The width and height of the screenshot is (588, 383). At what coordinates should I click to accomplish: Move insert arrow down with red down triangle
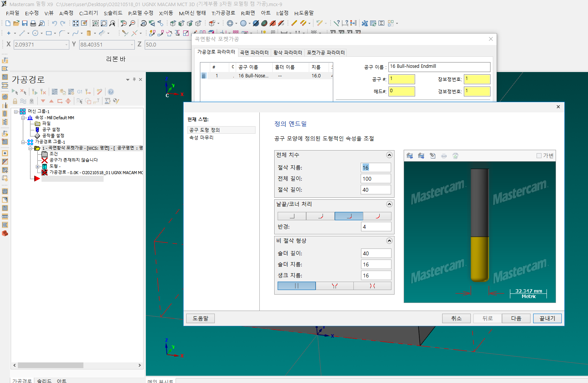pyautogui.click(x=43, y=101)
